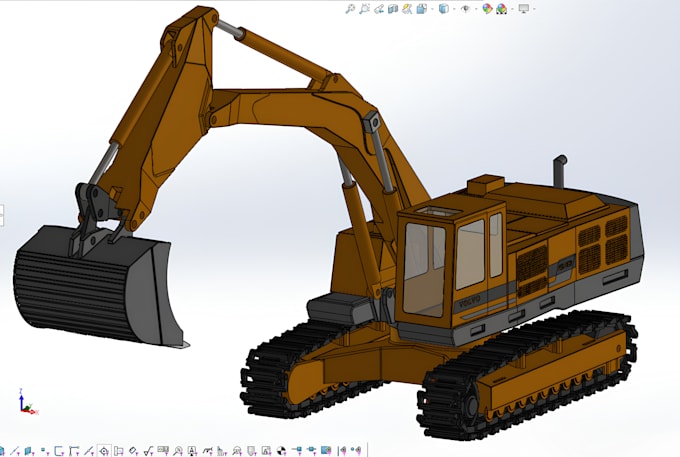Image resolution: width=680 pixels, height=457 pixels.
Task: Click the datum feature filter icon
Action: 133,451
